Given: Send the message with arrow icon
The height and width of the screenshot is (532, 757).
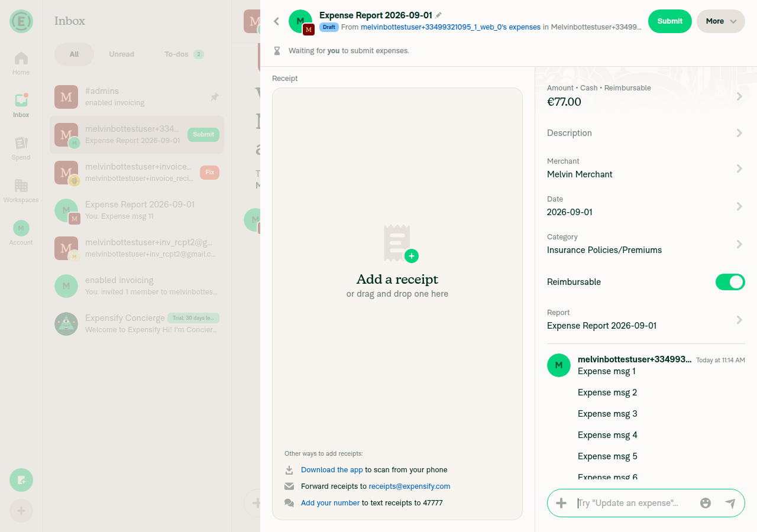Looking at the screenshot, I should click(730, 503).
